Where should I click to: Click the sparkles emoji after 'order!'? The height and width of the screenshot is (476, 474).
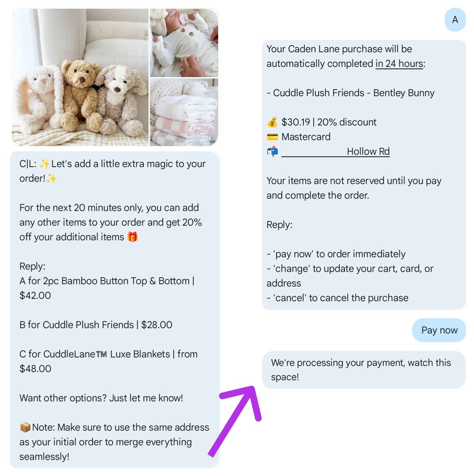coord(51,179)
